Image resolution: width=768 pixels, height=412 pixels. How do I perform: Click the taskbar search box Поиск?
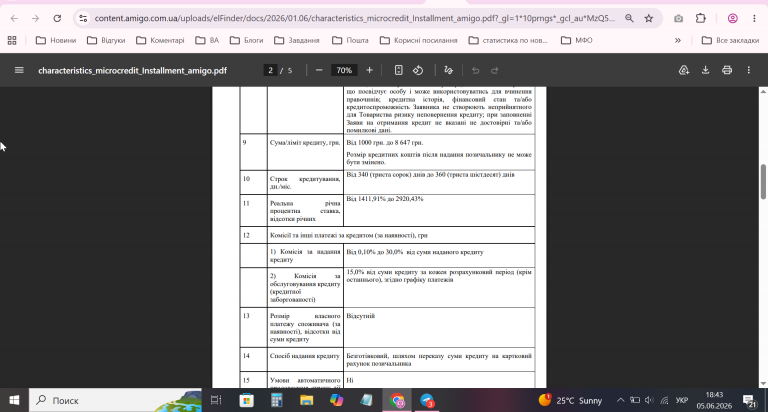(116, 400)
